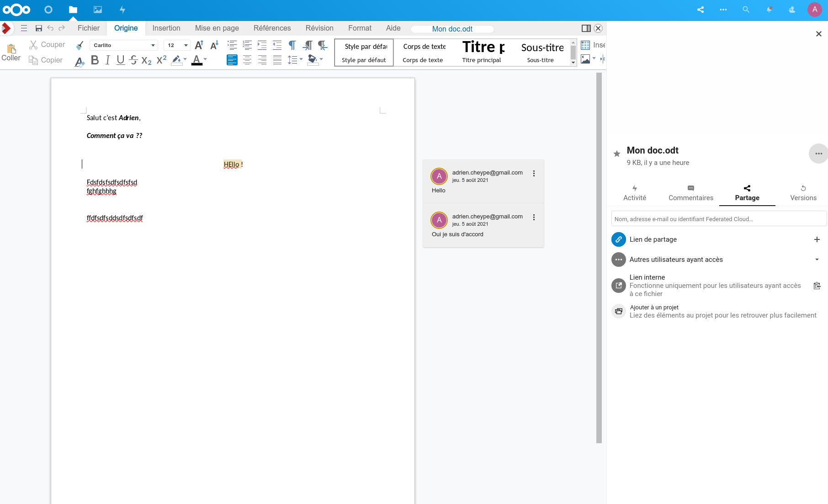Open the Nextcloud Files app icon

(x=73, y=10)
